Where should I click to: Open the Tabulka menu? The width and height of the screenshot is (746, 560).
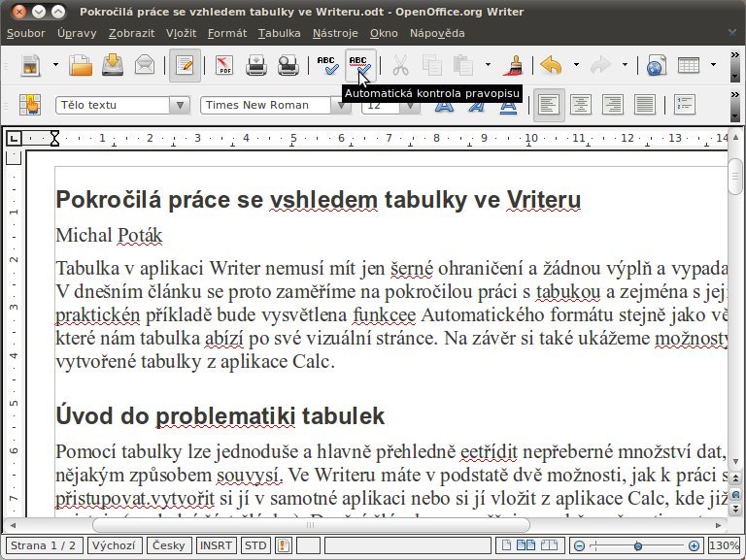point(280,33)
